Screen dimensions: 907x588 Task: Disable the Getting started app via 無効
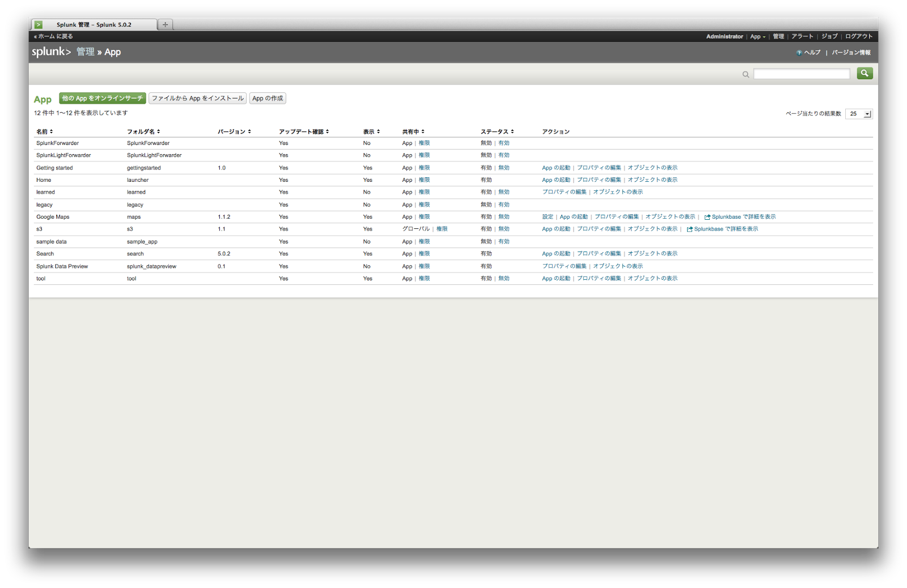point(504,168)
